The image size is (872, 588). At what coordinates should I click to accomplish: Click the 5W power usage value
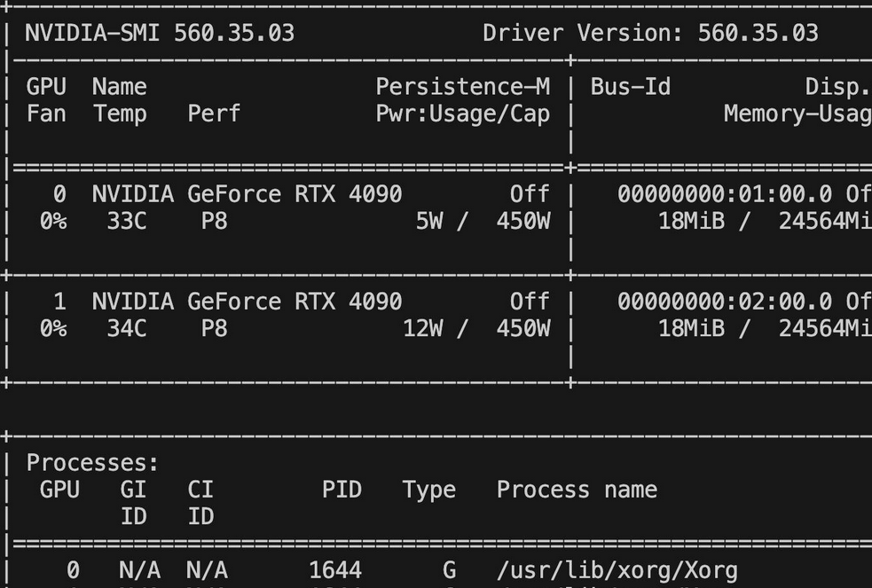pyautogui.click(x=429, y=221)
